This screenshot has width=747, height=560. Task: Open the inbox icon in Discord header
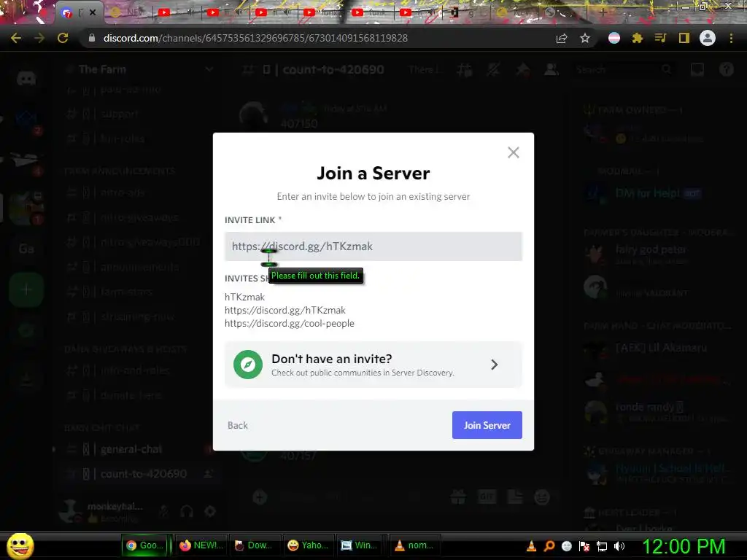click(x=697, y=70)
